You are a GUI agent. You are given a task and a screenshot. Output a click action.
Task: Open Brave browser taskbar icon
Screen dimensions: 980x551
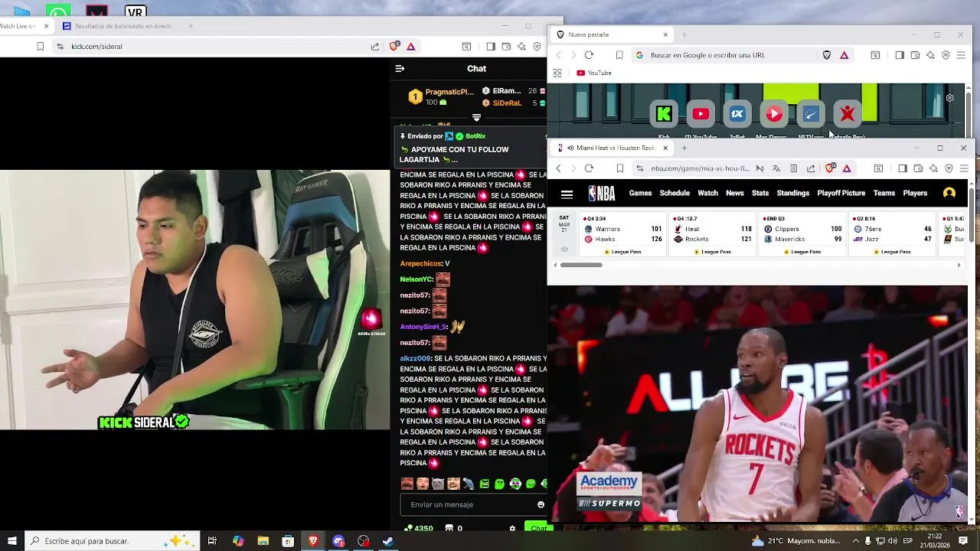click(x=313, y=541)
